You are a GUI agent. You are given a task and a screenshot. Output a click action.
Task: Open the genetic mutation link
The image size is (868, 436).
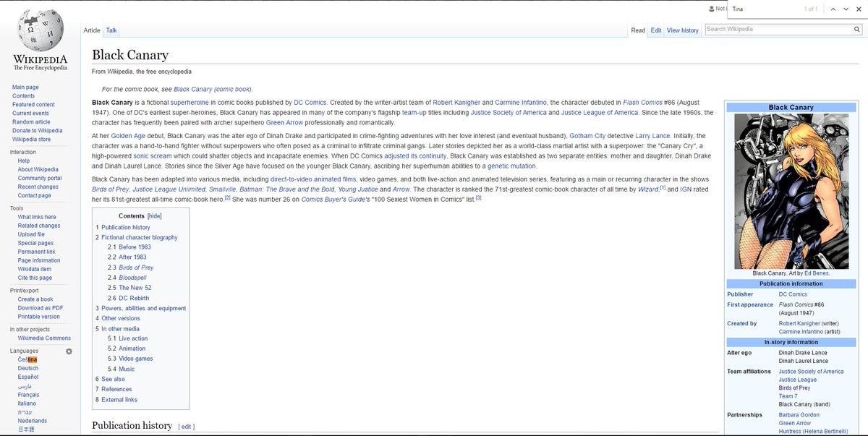point(513,166)
